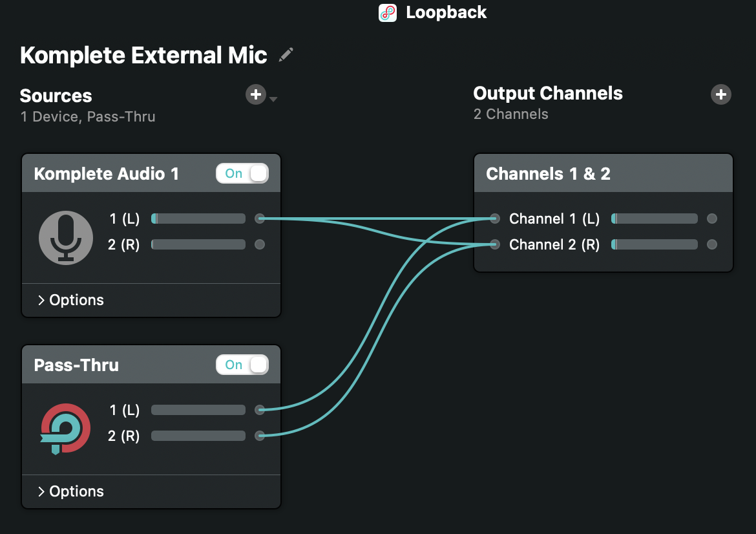This screenshot has width=756, height=534.
Task: Click Komplete Audio 1 channel 1 (L) output connector
Action: (260, 219)
